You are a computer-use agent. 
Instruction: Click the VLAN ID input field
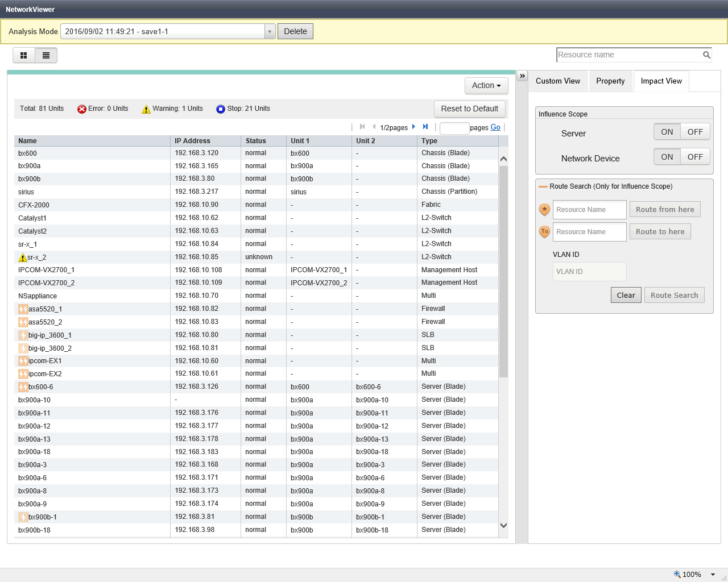(x=589, y=272)
